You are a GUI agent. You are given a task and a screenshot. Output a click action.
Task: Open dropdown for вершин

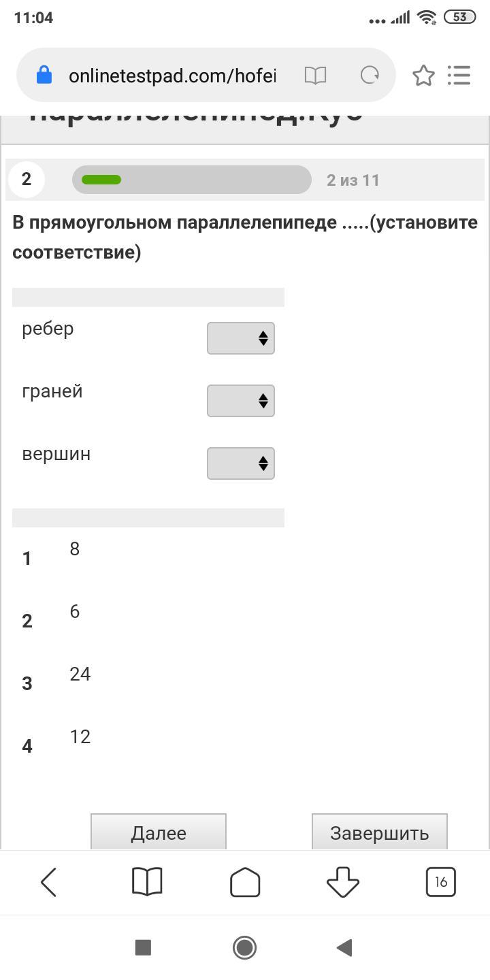point(241,463)
